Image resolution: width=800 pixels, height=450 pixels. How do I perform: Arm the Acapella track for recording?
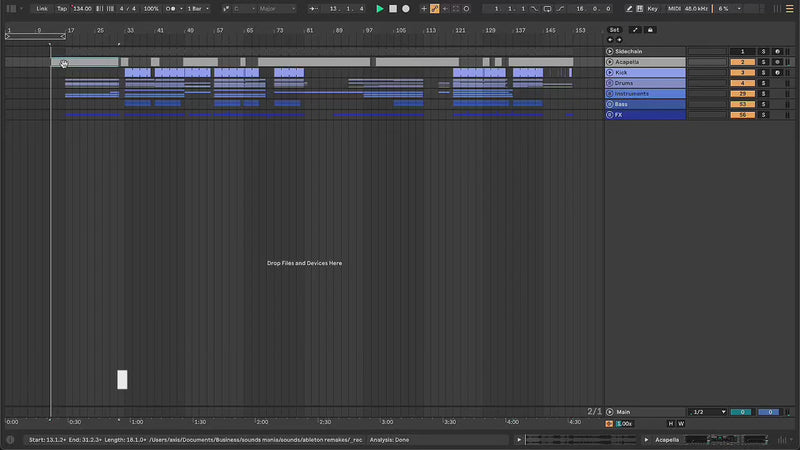[778, 62]
